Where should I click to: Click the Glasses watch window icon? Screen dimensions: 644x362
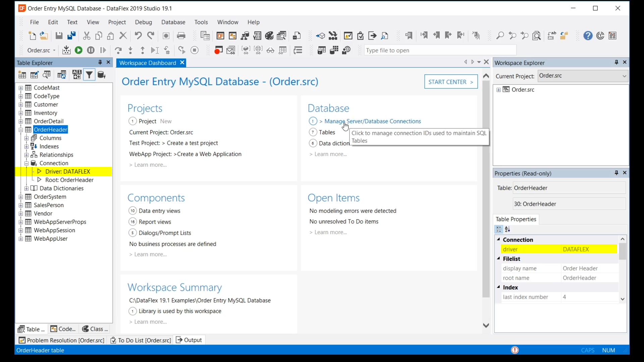270,50
